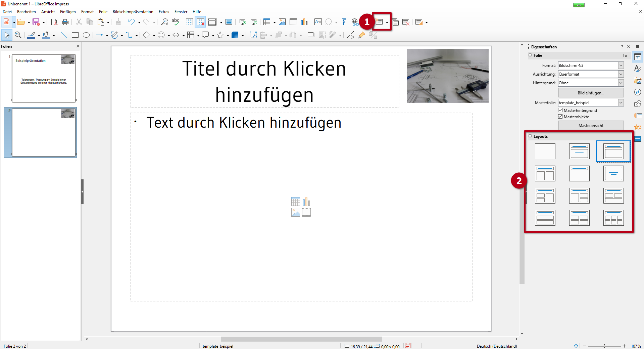Viewport: 644px width, 349px height.
Task: Toggle Masterhintergrund checkbox
Action: (560, 110)
